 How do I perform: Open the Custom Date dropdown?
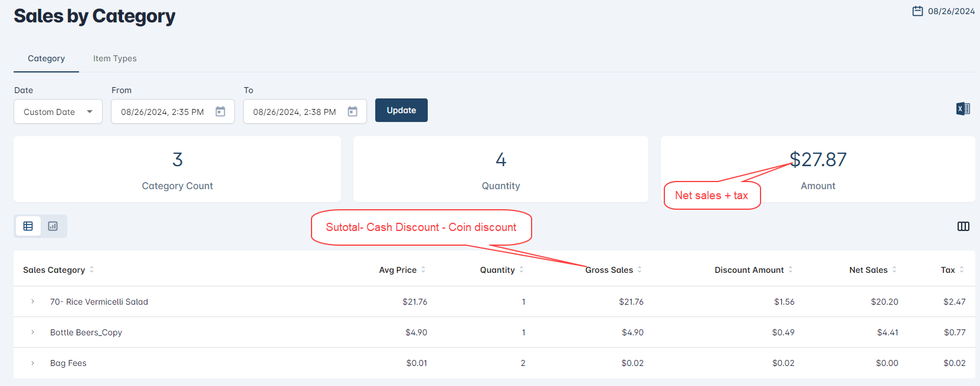coord(58,111)
